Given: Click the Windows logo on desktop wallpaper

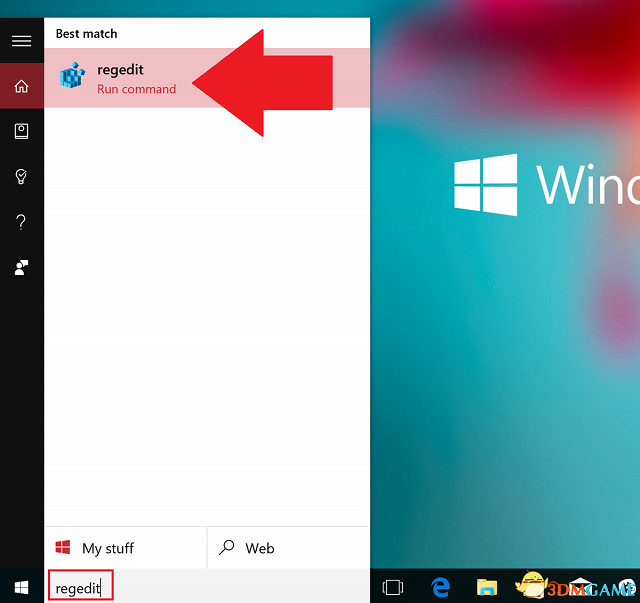Looking at the screenshot, I should point(485,184).
